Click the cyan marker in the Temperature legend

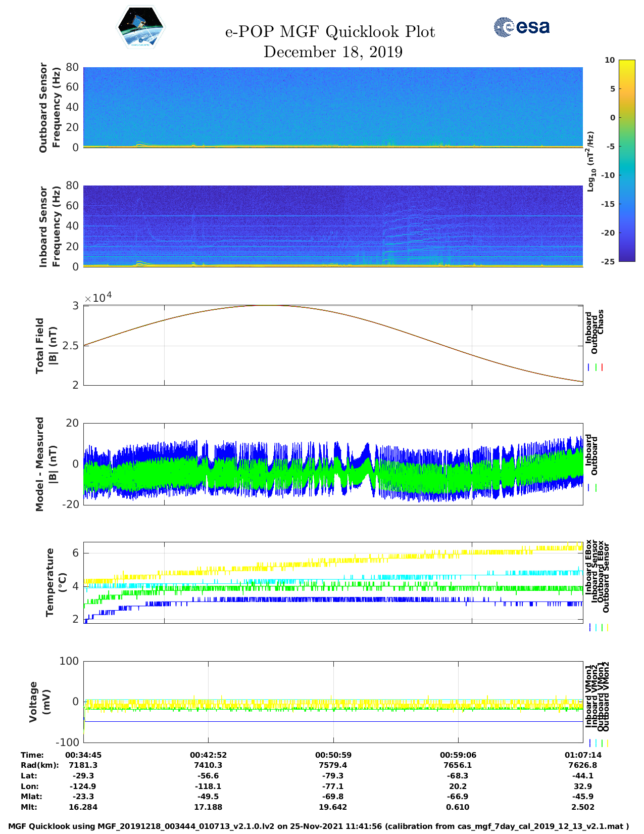click(x=596, y=627)
